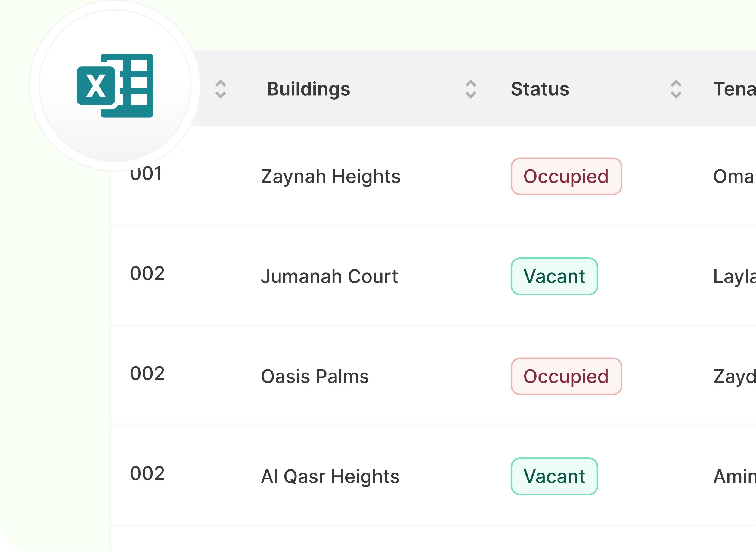Screen dimensions: 756x551
Task: Open the Al Qasr Heights building entry
Action: click(330, 476)
